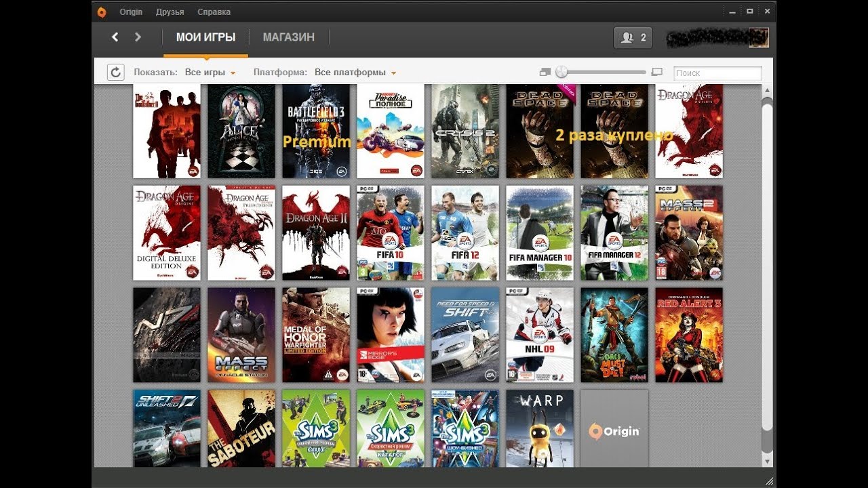Image resolution: width=868 pixels, height=488 pixels.
Task: Select the Dead Space tile with pink ribbon
Action: (540, 131)
